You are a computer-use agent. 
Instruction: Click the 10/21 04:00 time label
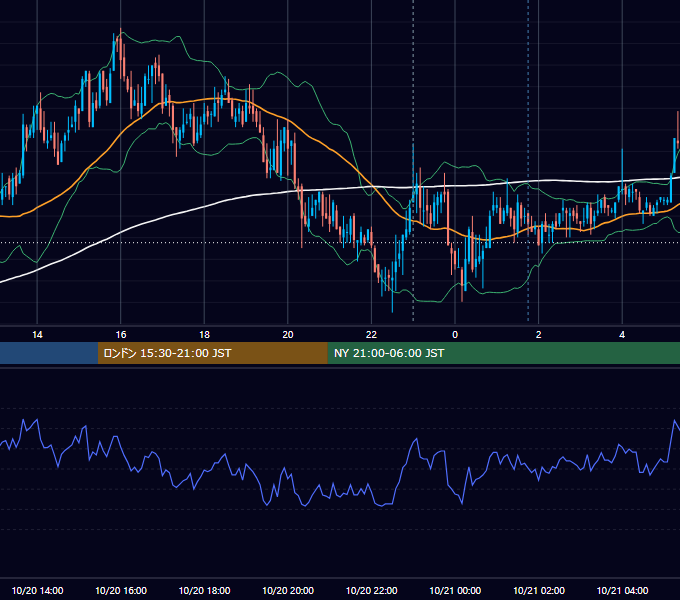tap(622, 590)
